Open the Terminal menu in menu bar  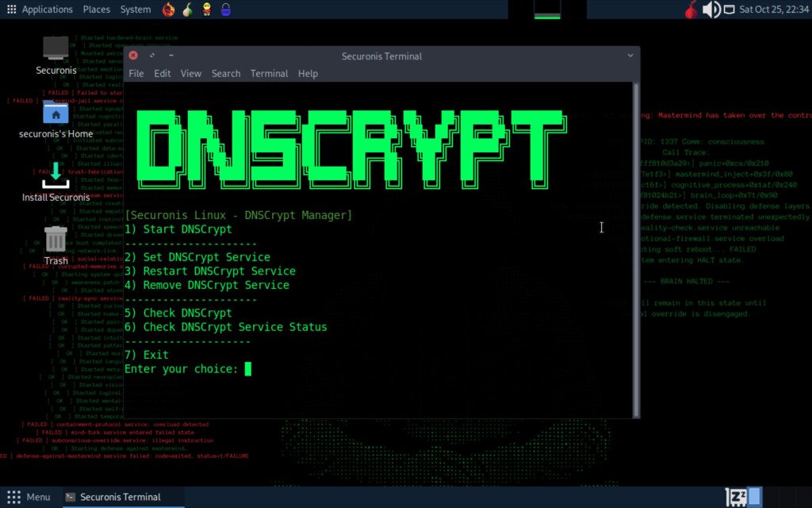coord(269,74)
